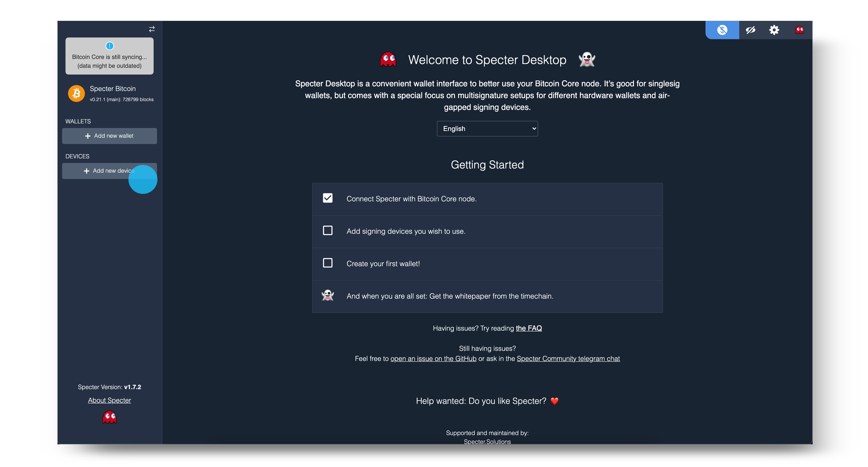Open Specter Community telegram chat link

[568, 359]
